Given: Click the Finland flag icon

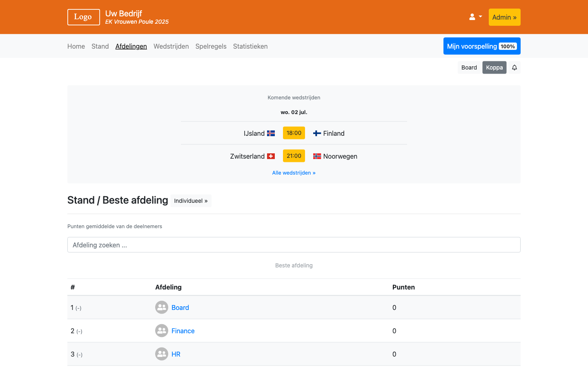Looking at the screenshot, I should click(x=317, y=133).
